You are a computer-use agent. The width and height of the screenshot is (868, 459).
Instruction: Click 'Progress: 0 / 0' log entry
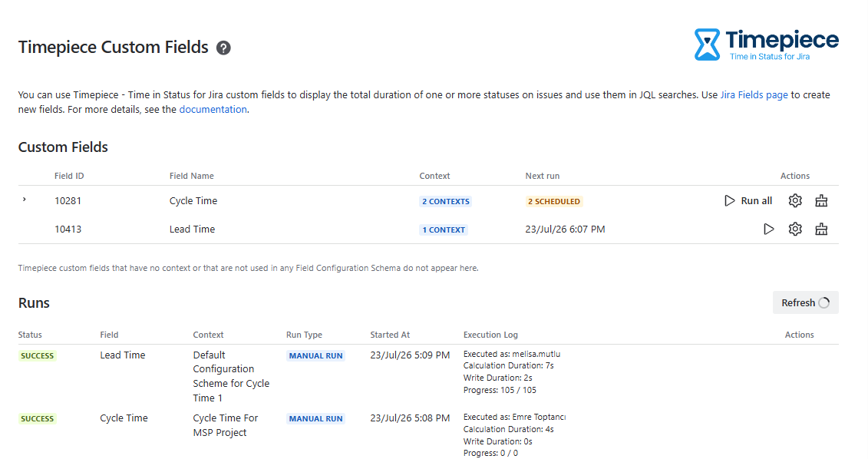(x=490, y=454)
